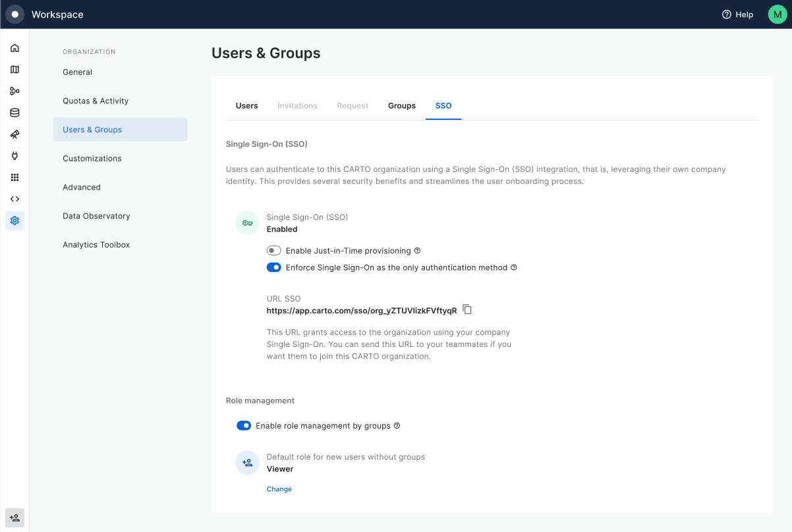Open the Workflows icon in sidebar
792x532 pixels.
(x=14, y=92)
